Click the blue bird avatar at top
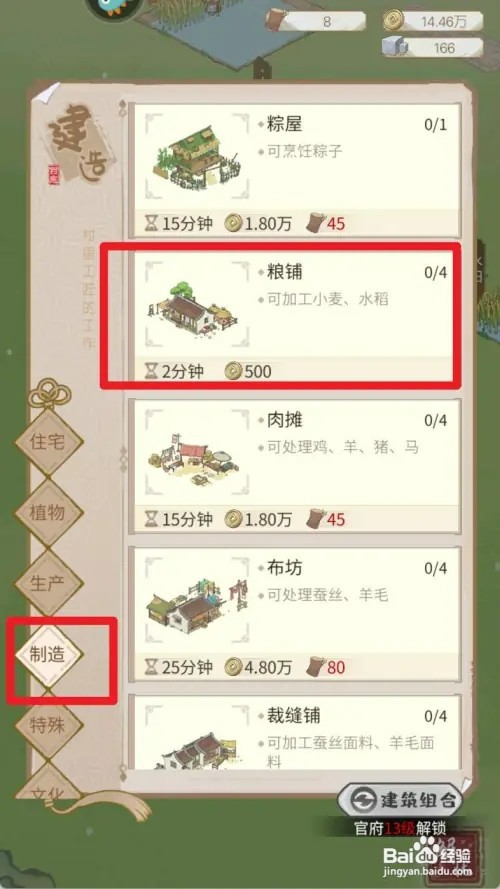The height and width of the screenshot is (889, 500). click(112, 8)
